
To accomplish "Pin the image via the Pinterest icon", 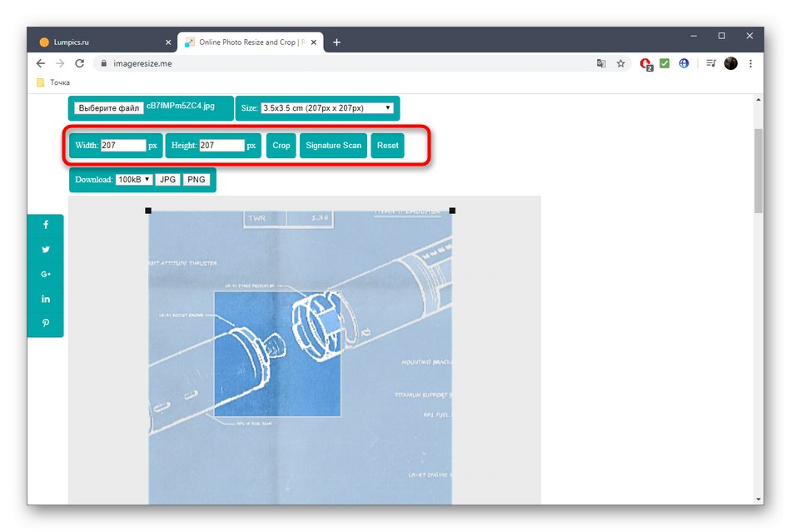I will point(46,323).
